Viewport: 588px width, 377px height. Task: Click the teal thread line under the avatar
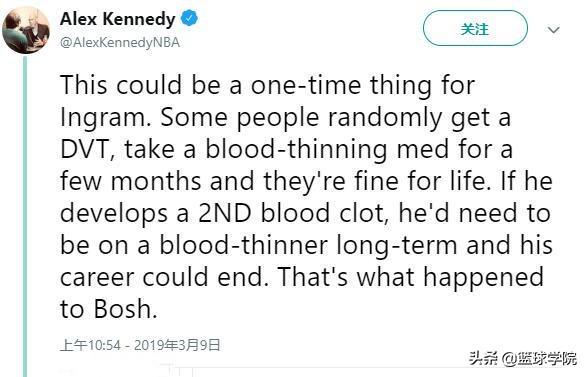[25, 216]
